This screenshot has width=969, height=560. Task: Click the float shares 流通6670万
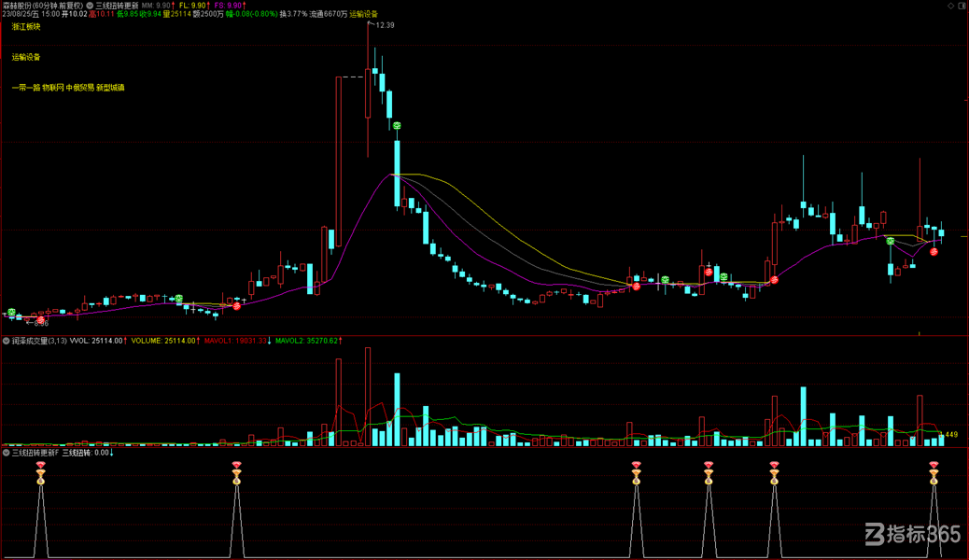[329, 14]
